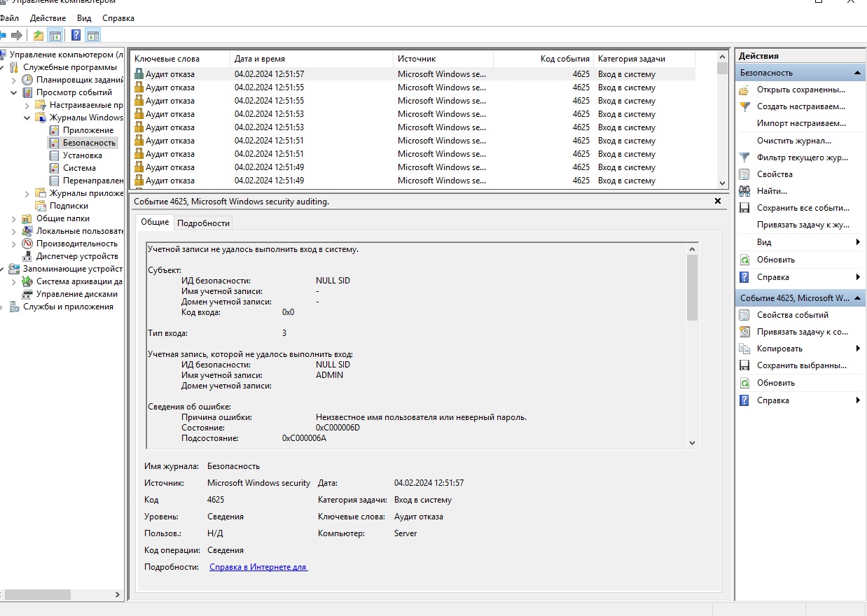Click the blue question mark help toolbar icon
The image size is (867, 616).
[x=76, y=35]
